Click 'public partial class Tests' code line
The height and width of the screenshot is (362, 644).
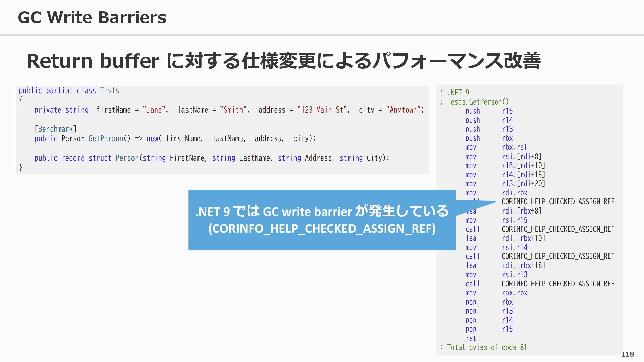[69, 90]
